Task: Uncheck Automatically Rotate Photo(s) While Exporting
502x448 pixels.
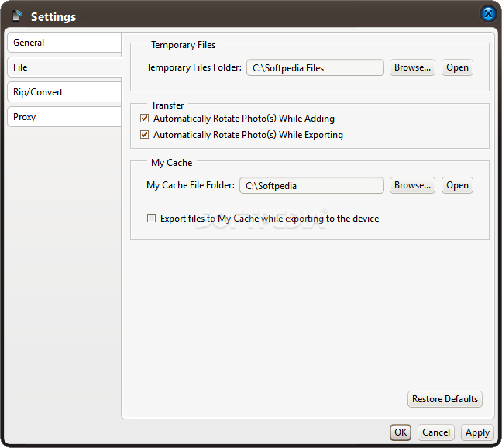Action: tap(144, 135)
